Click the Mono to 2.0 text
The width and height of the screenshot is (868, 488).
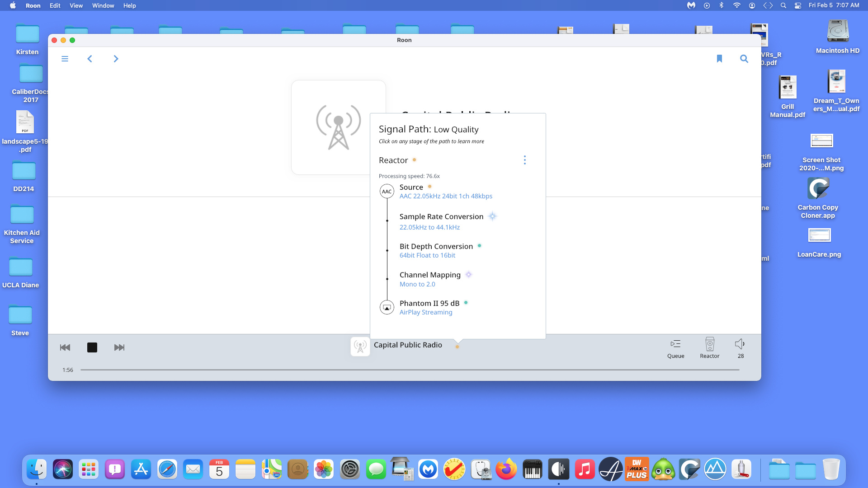coord(417,284)
